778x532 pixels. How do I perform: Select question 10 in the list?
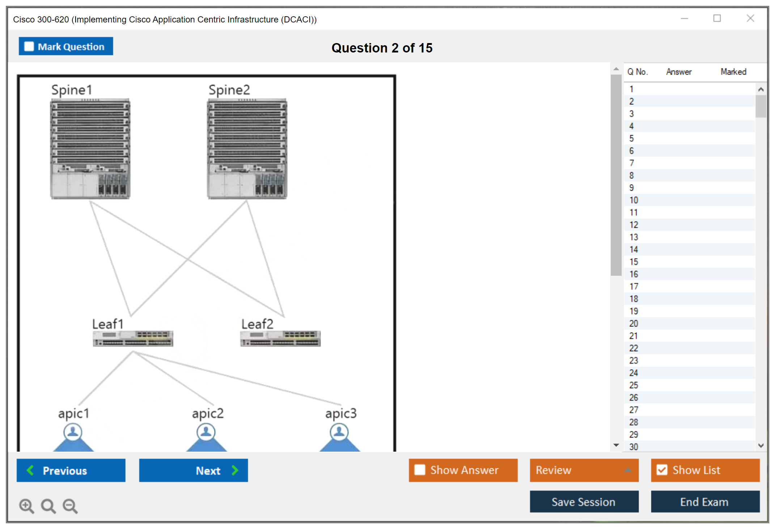pos(634,200)
